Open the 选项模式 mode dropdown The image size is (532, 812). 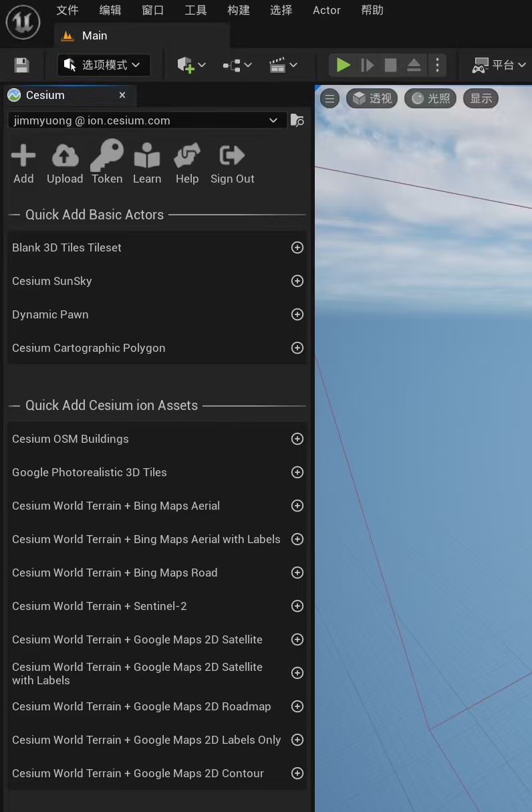click(x=104, y=65)
